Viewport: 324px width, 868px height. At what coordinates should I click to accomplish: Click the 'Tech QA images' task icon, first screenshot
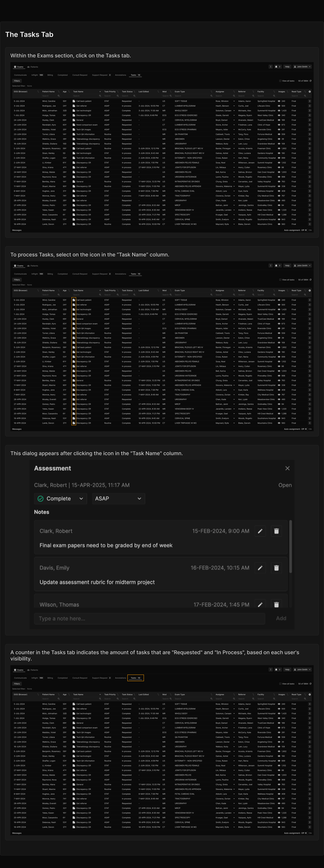tap(74, 129)
